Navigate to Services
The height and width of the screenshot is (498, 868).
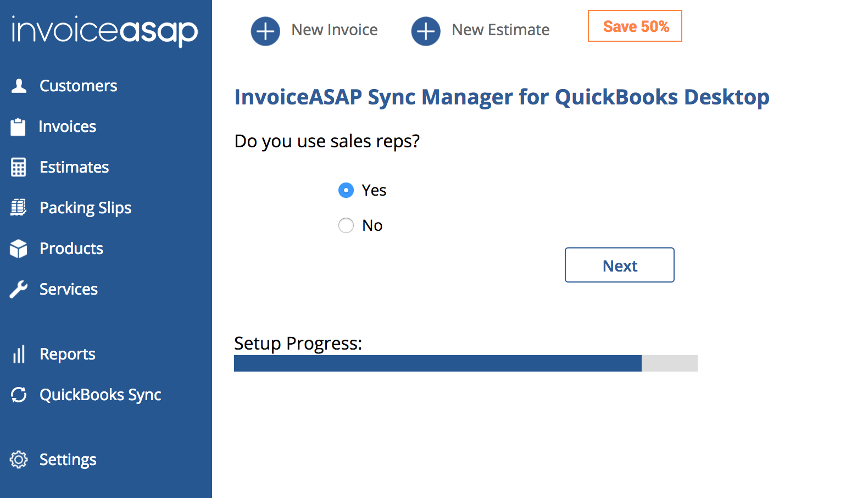(x=69, y=289)
